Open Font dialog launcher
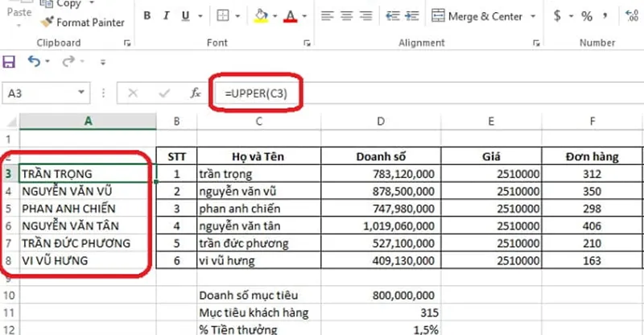Viewport: 644px width, 335px height. pos(307,43)
